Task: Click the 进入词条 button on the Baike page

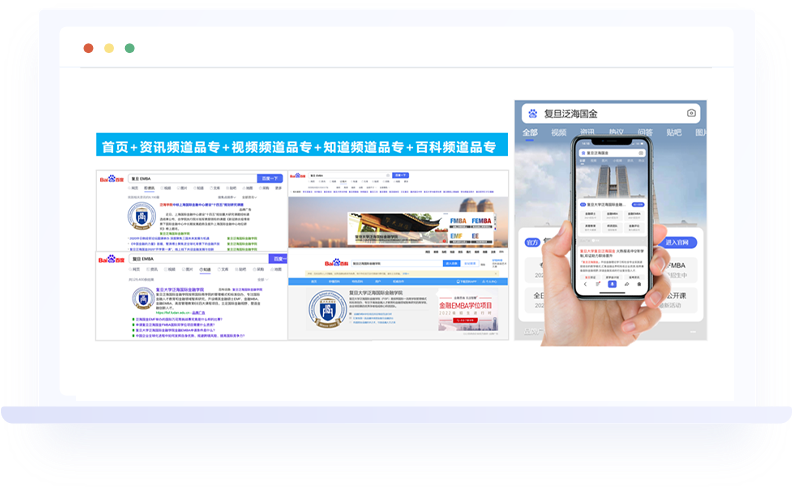Action: (451, 263)
